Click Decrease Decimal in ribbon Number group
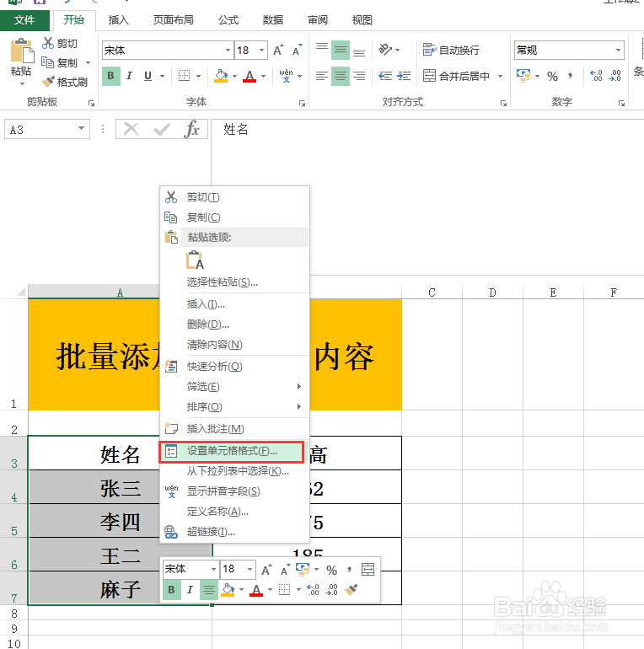 tap(615, 76)
